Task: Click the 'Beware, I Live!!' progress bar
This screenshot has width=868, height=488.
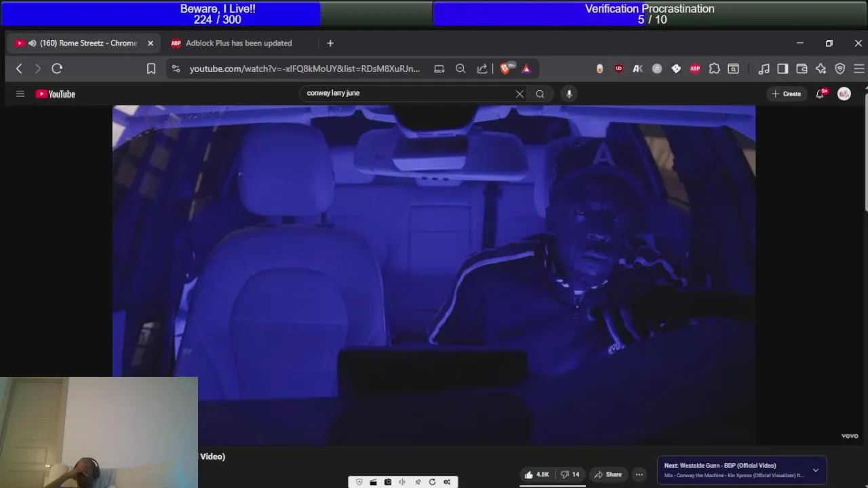Action: pos(216,14)
